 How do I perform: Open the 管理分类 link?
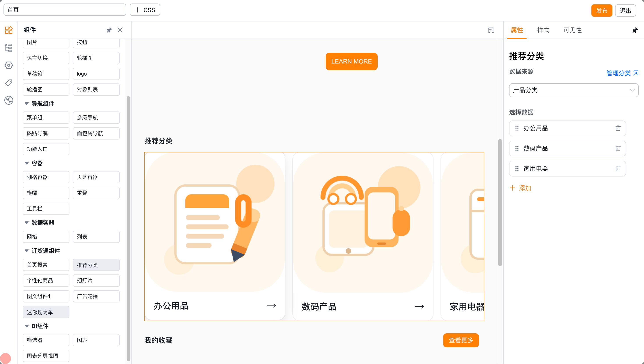622,73
